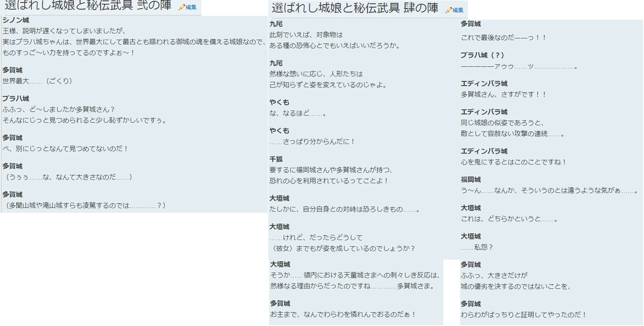644x326 pixels.
Task: Click the line ……さっぱり分からんだに！
Action: 312,142
